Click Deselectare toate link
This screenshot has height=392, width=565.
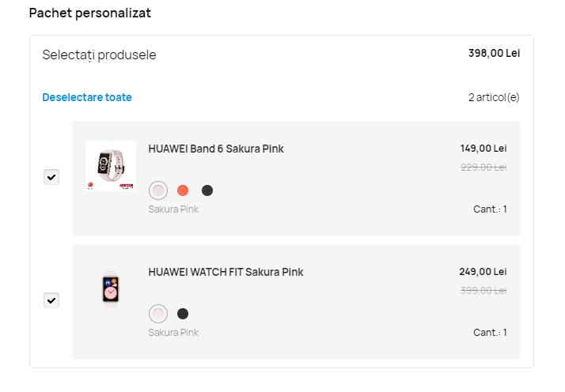pos(87,98)
